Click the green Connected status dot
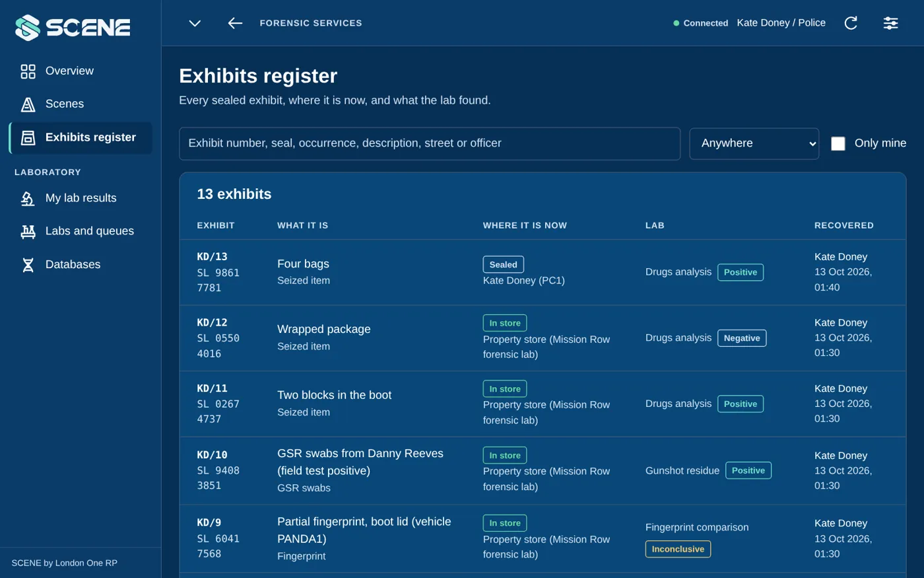 676,23
